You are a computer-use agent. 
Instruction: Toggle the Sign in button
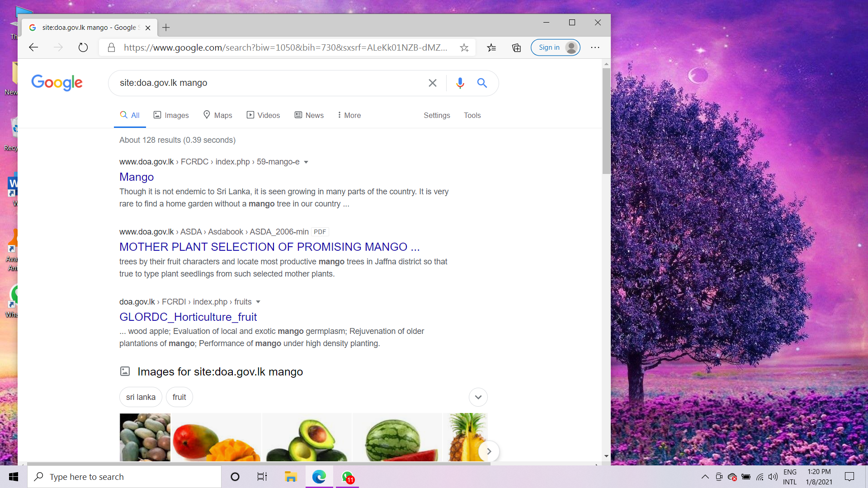(x=555, y=47)
